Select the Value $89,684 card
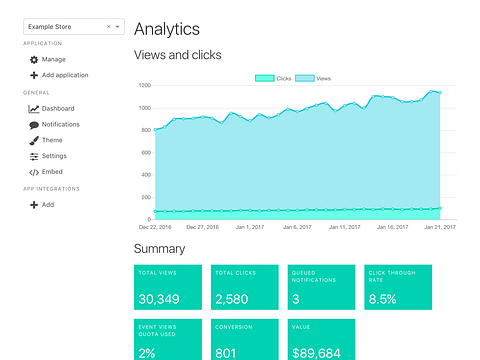The width and height of the screenshot is (480, 360). coord(321,339)
